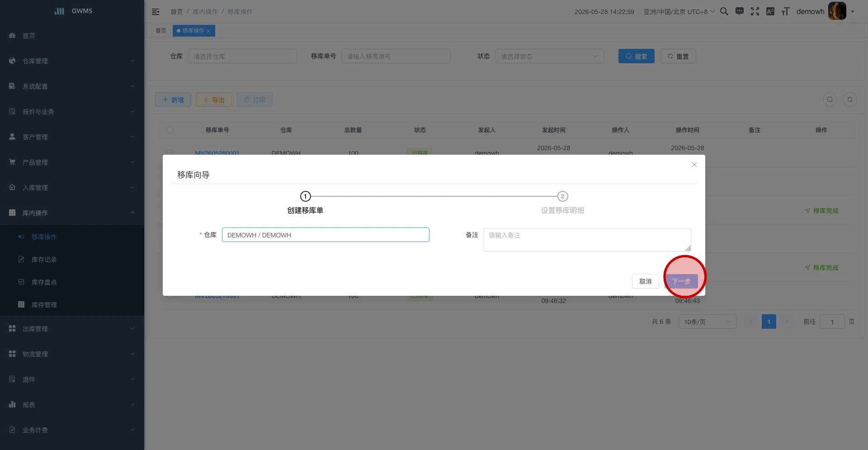Tick checkbox of row MV2605280001

click(x=170, y=152)
